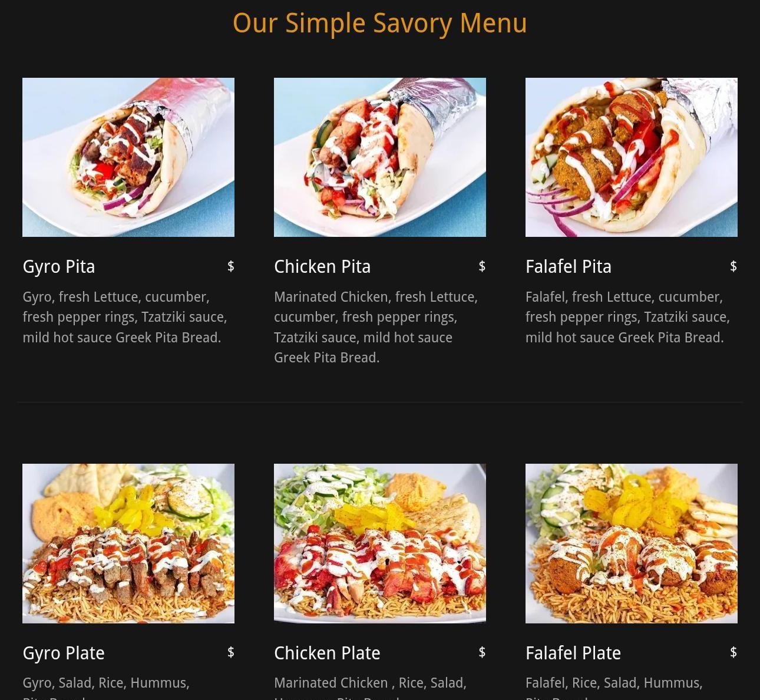Click the dollar sign beside Gyro Plate
The height and width of the screenshot is (700, 760).
[231, 652]
